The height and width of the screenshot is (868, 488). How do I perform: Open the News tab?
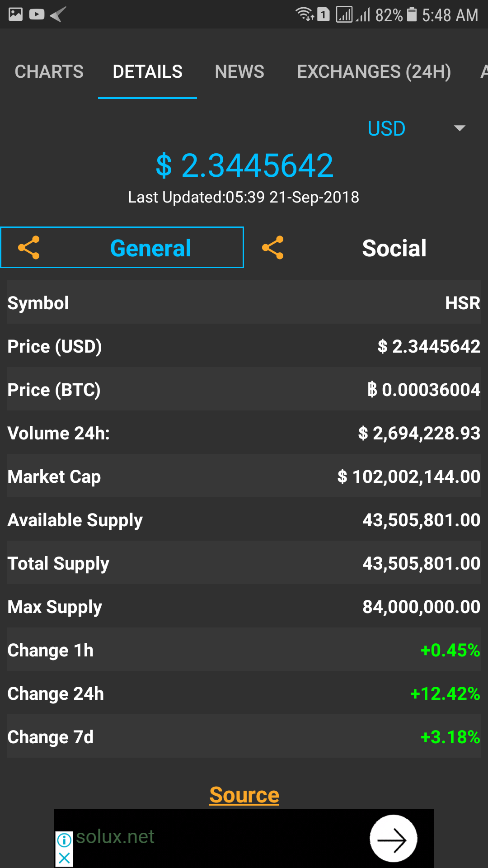(239, 72)
